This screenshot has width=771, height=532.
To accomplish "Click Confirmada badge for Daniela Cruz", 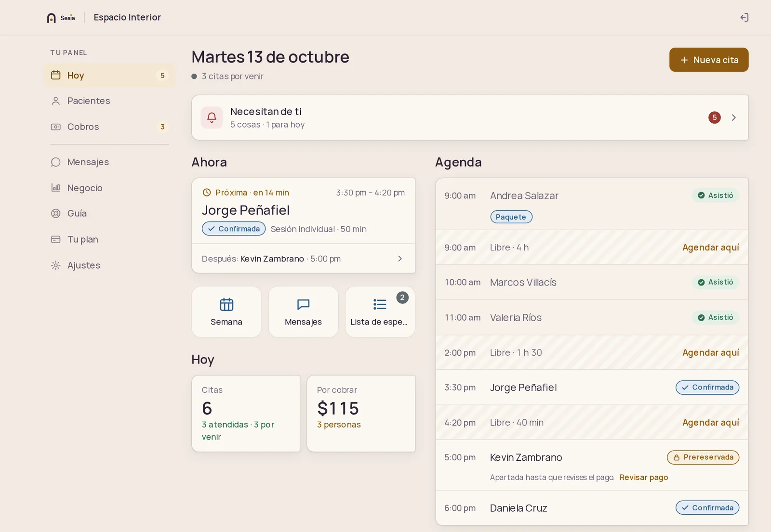I will (x=707, y=508).
